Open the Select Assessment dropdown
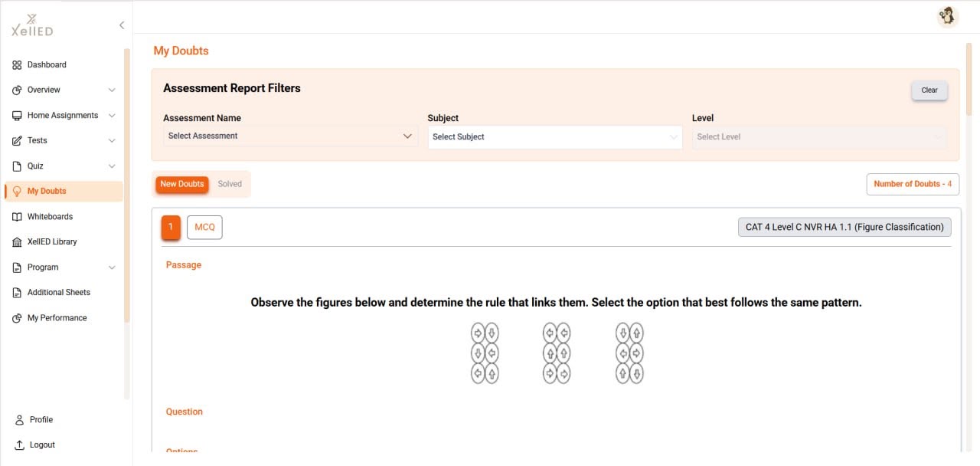Viewport: 980px width, 466px height. click(291, 136)
